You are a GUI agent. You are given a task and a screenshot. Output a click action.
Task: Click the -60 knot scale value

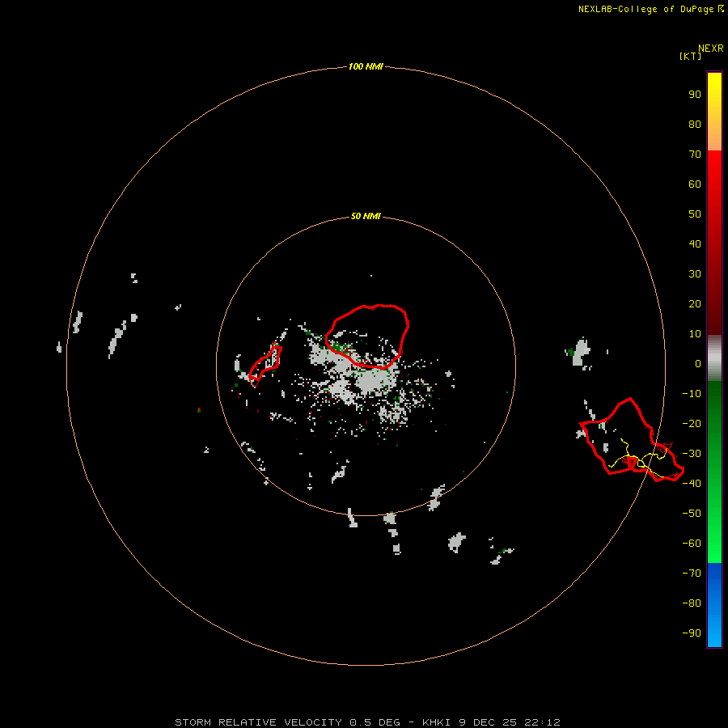point(692,544)
